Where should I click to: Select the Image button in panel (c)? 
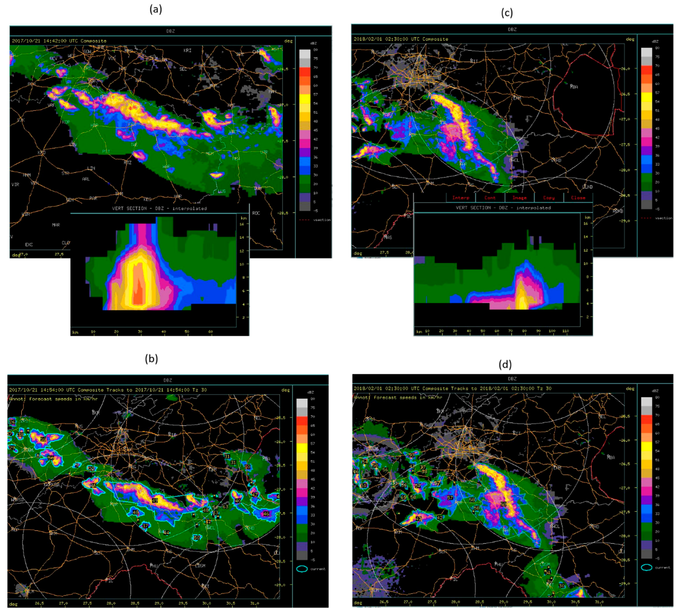point(519,198)
